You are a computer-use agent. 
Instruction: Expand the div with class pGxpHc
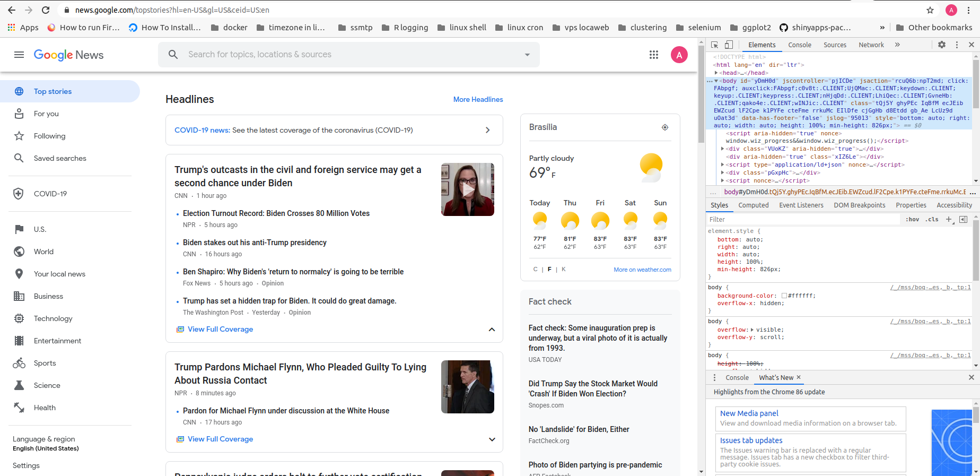[723, 172]
